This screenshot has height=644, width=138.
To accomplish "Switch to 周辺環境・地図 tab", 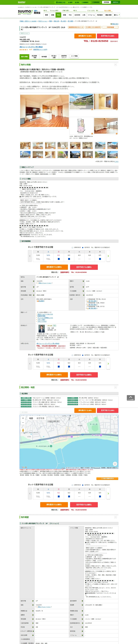I will tap(34, 57).
